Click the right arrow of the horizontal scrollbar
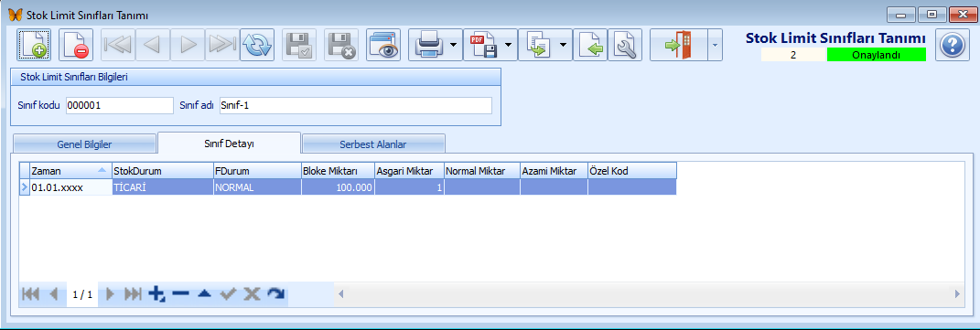This screenshot has width=980, height=330. (957, 293)
